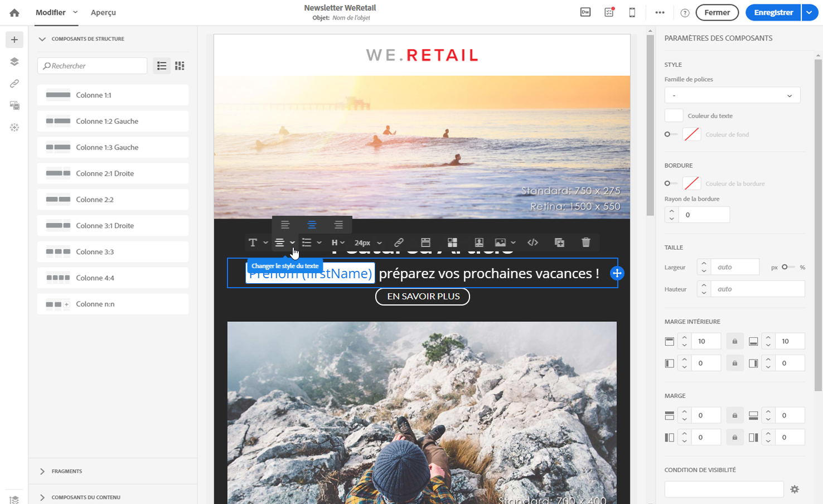Go to the home icon
Viewport: 823px width, 504px height.
pyautogui.click(x=14, y=12)
